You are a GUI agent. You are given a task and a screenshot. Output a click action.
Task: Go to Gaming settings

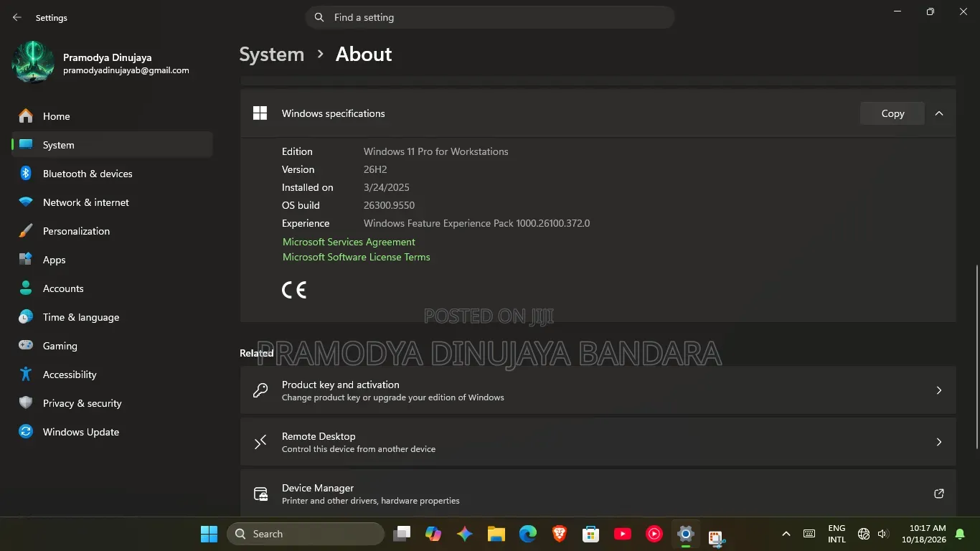click(x=112, y=346)
